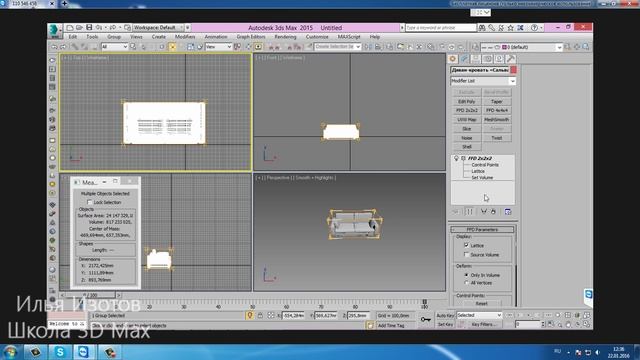640x360 pixels.
Task: Select Control Points sub-object in modifier stack
Action: pyautogui.click(x=485, y=165)
